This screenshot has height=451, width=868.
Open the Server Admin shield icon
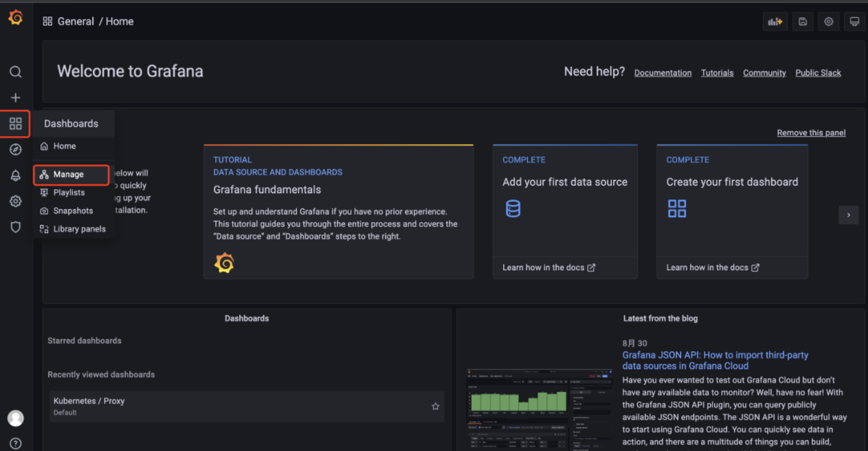coord(15,227)
